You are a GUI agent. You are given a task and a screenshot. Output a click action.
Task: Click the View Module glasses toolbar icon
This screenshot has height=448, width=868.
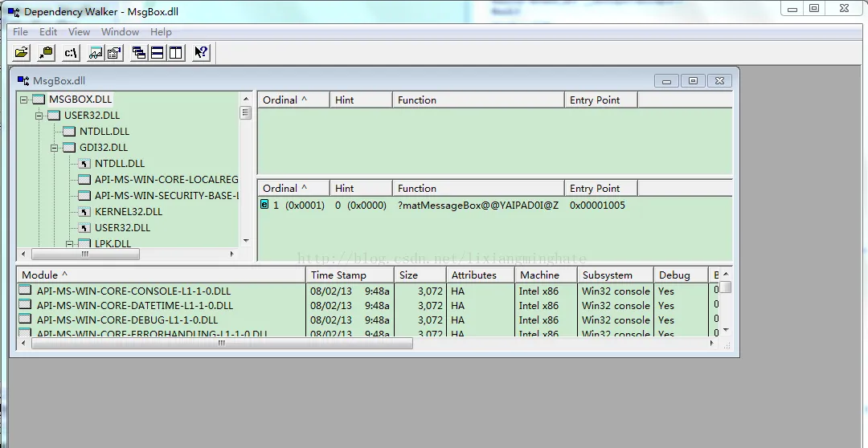coord(96,52)
